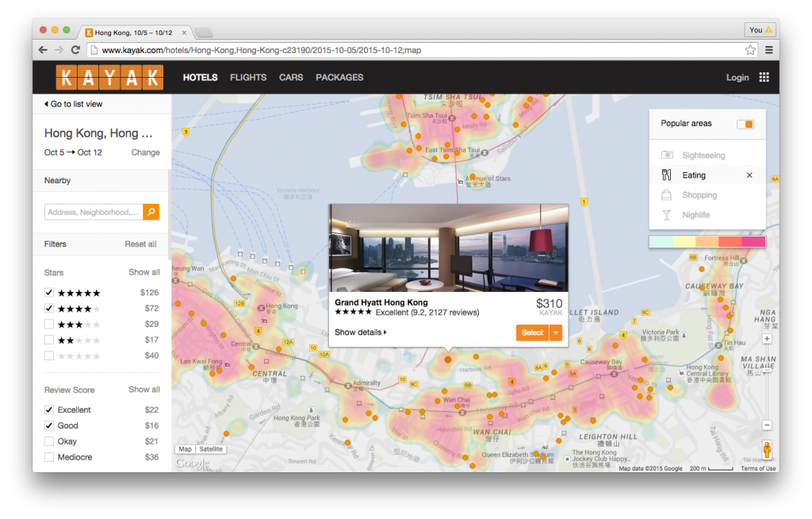Click the map zoom in plus button
812x519 pixels.
[x=767, y=339]
